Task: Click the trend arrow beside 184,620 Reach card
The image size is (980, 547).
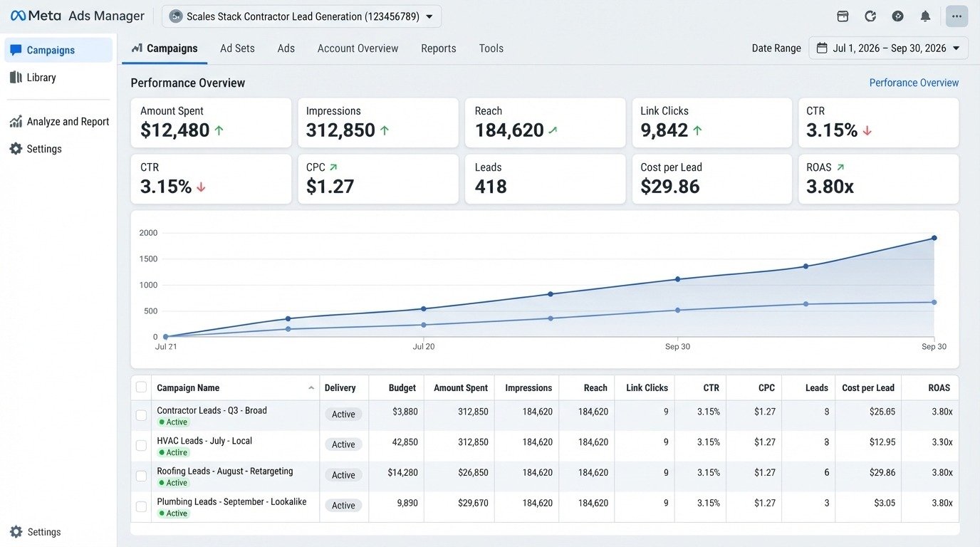Action: 553,130
